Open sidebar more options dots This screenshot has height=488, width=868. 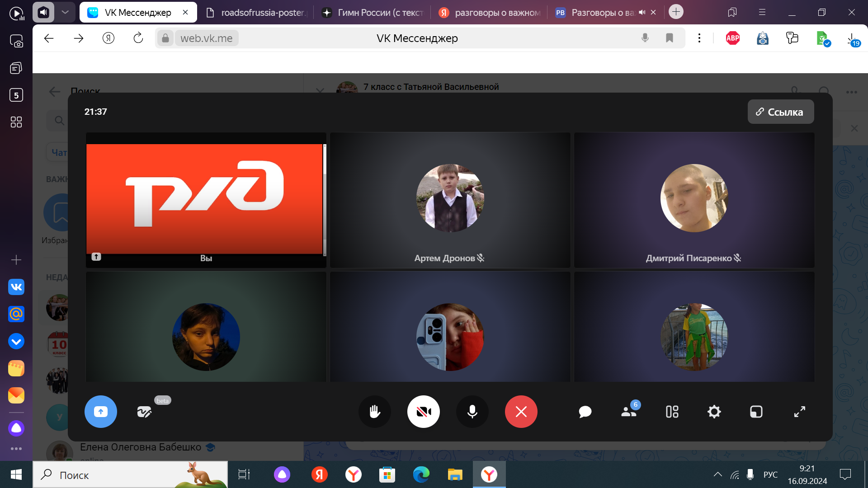pyautogui.click(x=16, y=449)
